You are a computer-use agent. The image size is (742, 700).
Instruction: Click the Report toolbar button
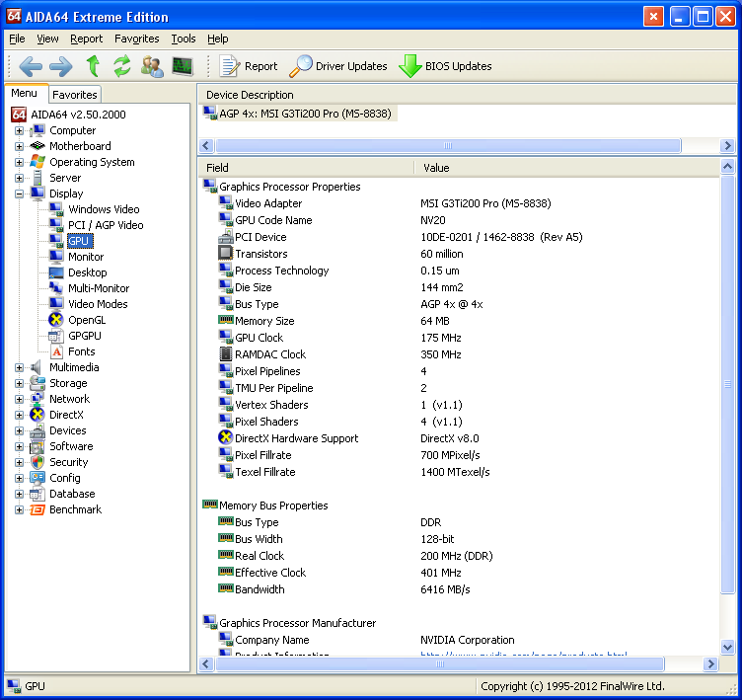(249, 66)
